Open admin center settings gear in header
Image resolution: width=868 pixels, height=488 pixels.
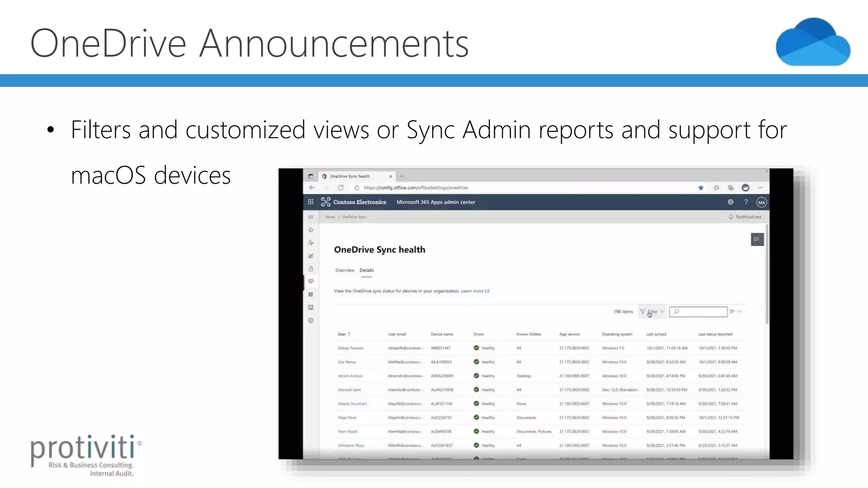tap(731, 202)
